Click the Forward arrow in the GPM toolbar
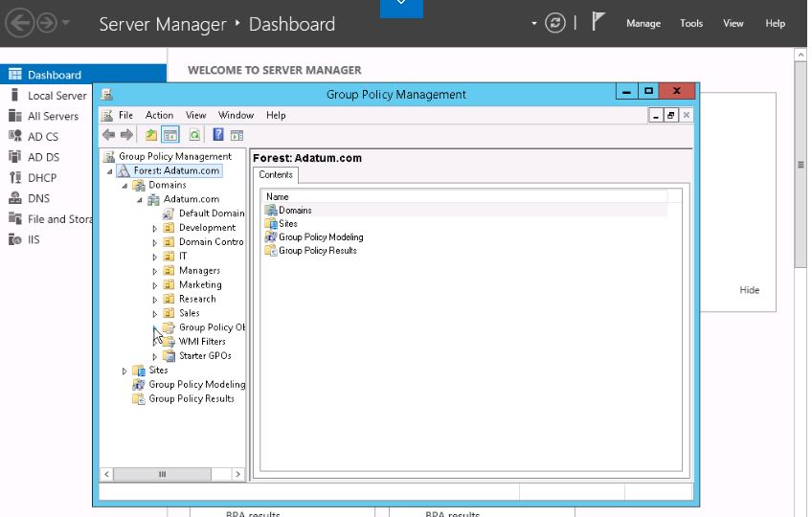Viewport: 812px width, 517px height. [x=126, y=135]
